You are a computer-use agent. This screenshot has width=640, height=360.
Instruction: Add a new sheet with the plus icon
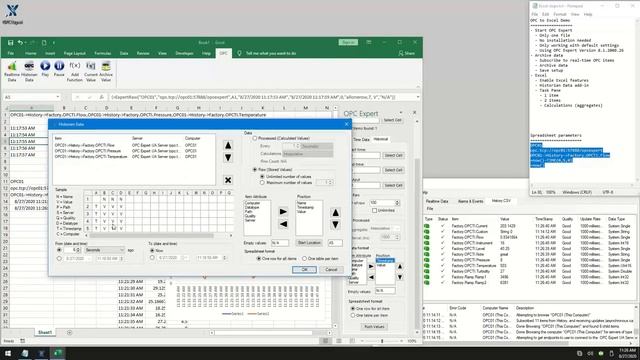click(69, 333)
